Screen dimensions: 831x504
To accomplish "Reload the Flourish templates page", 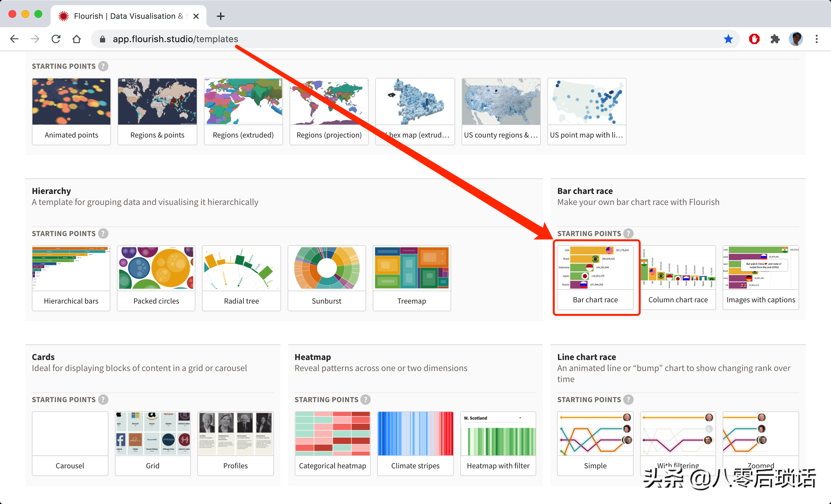I will tap(56, 39).
